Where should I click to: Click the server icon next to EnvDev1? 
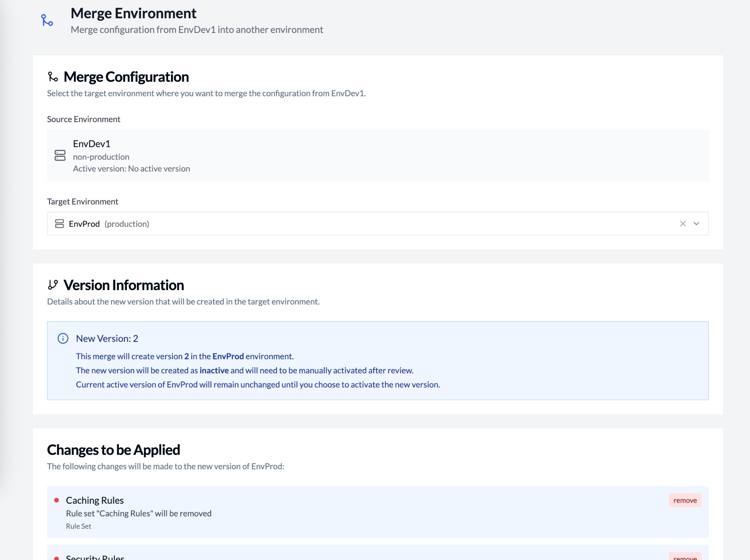pos(60,156)
